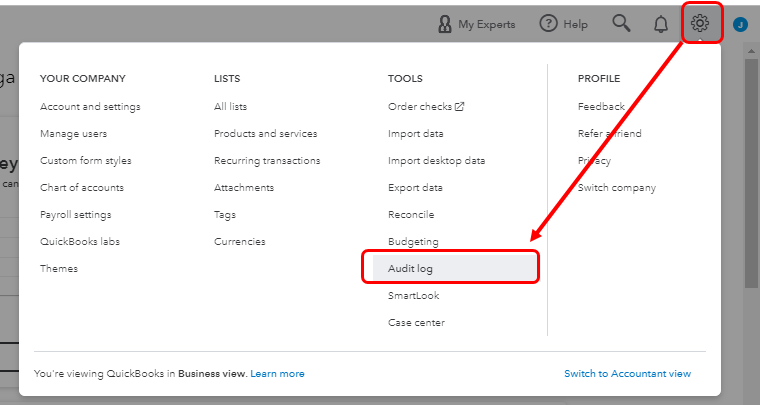Viewport: 760px width, 405px height.
Task: Click the settings gear icon
Action: [x=700, y=23]
